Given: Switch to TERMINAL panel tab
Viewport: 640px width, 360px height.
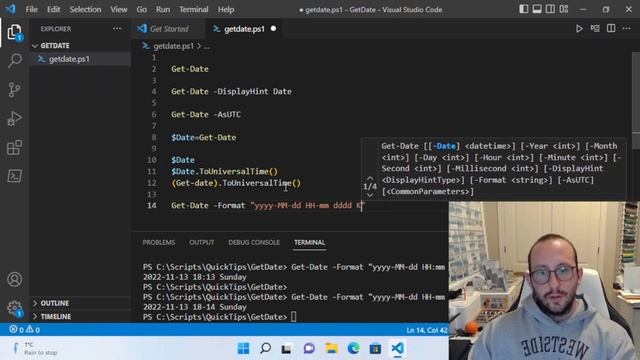Looking at the screenshot, I should click(x=309, y=242).
